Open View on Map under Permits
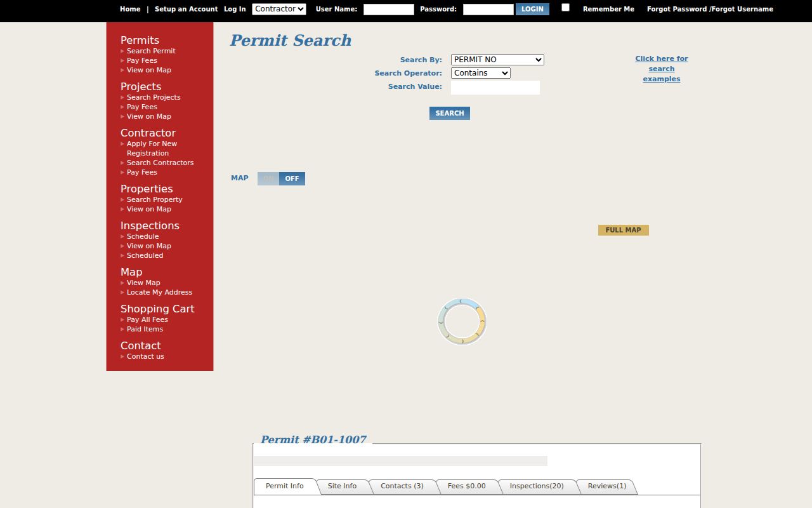 149,70
